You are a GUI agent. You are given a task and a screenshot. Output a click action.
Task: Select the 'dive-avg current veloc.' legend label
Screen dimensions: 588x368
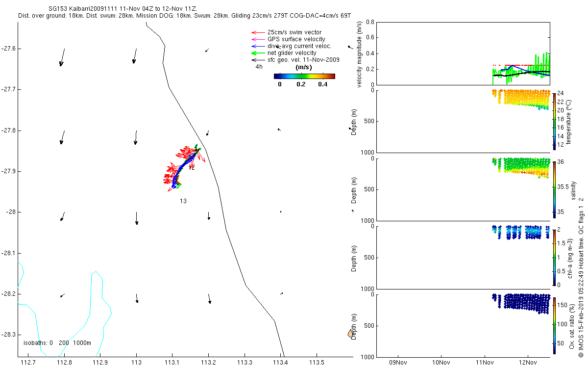click(299, 46)
